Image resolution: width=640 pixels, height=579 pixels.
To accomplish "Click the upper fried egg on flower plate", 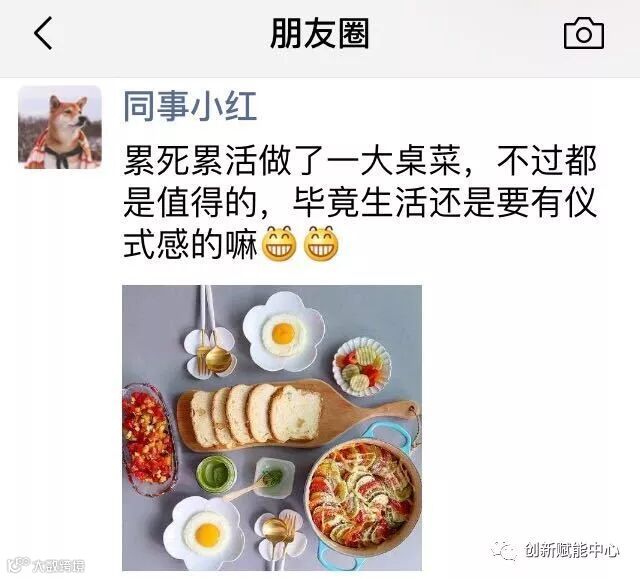I will click(284, 332).
